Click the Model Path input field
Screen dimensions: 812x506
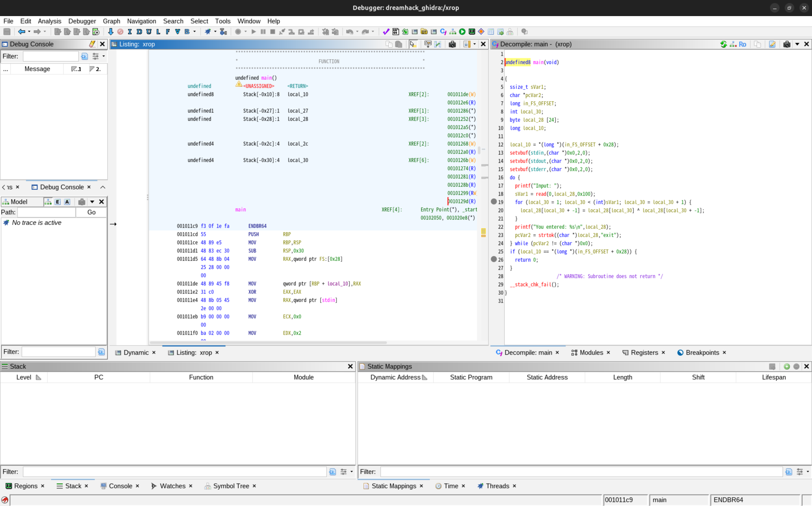(47, 212)
